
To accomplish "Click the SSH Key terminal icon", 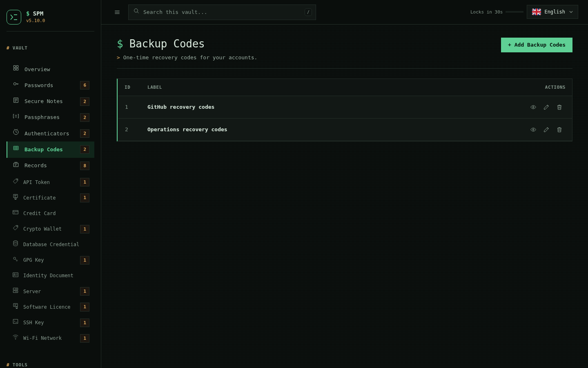I will pos(16,321).
